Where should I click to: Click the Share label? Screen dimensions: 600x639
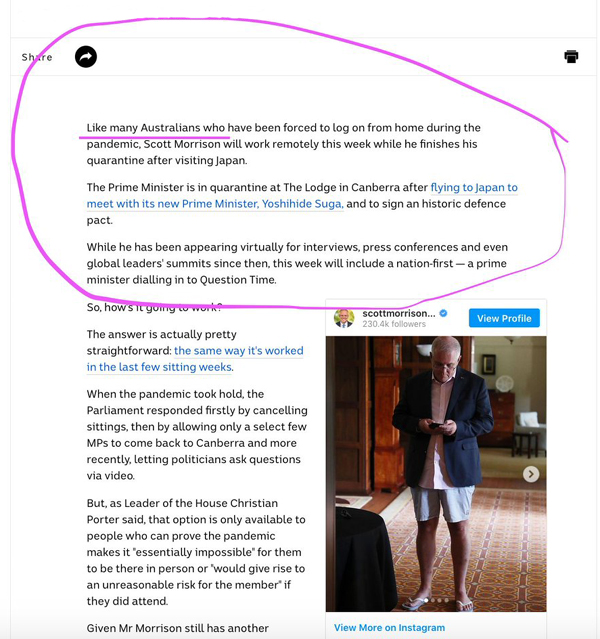37,57
